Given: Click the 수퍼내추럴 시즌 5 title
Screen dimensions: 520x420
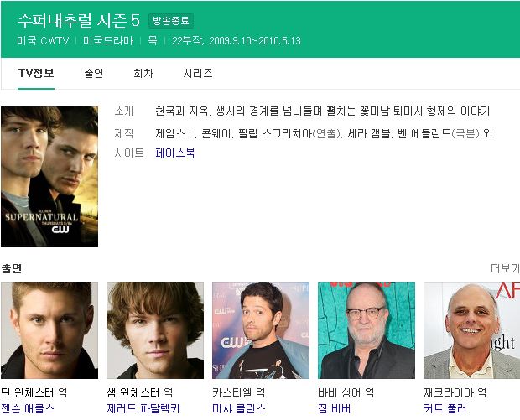Looking at the screenshot, I should [x=79, y=21].
